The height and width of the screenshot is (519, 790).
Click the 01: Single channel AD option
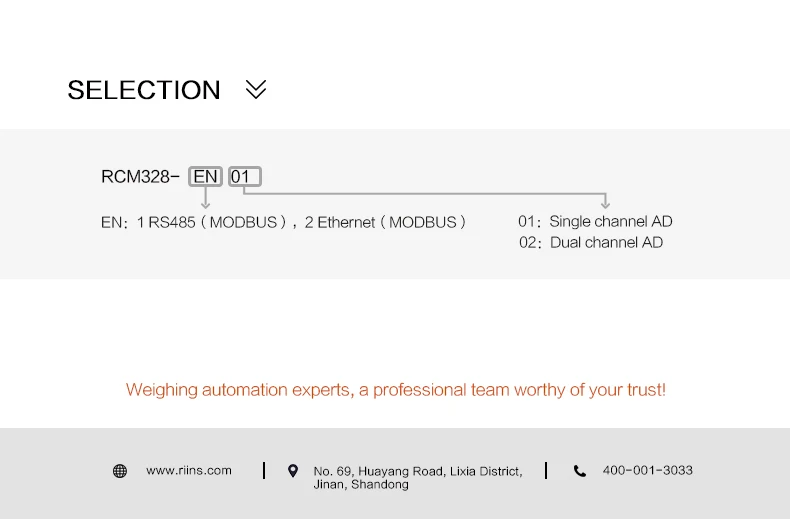click(595, 221)
